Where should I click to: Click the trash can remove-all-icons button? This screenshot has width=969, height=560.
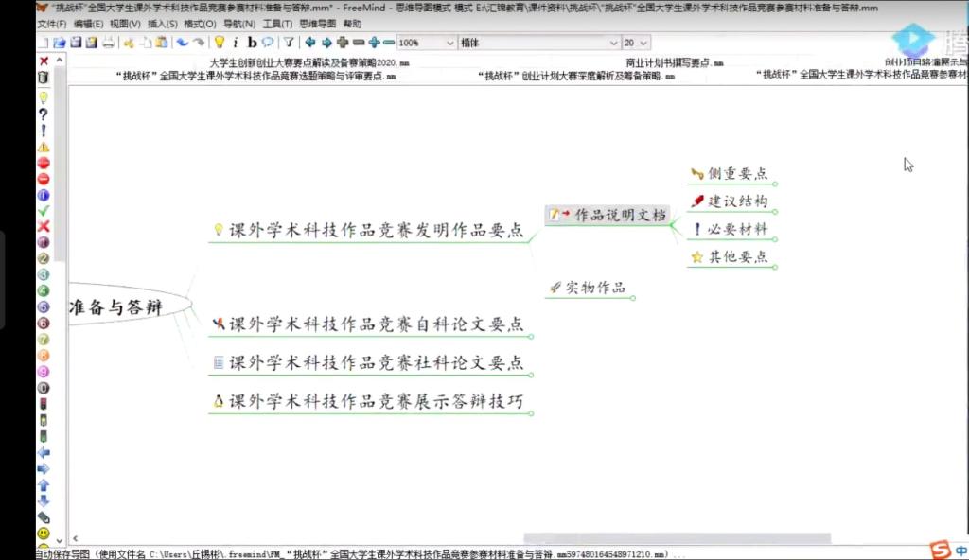tap(44, 77)
